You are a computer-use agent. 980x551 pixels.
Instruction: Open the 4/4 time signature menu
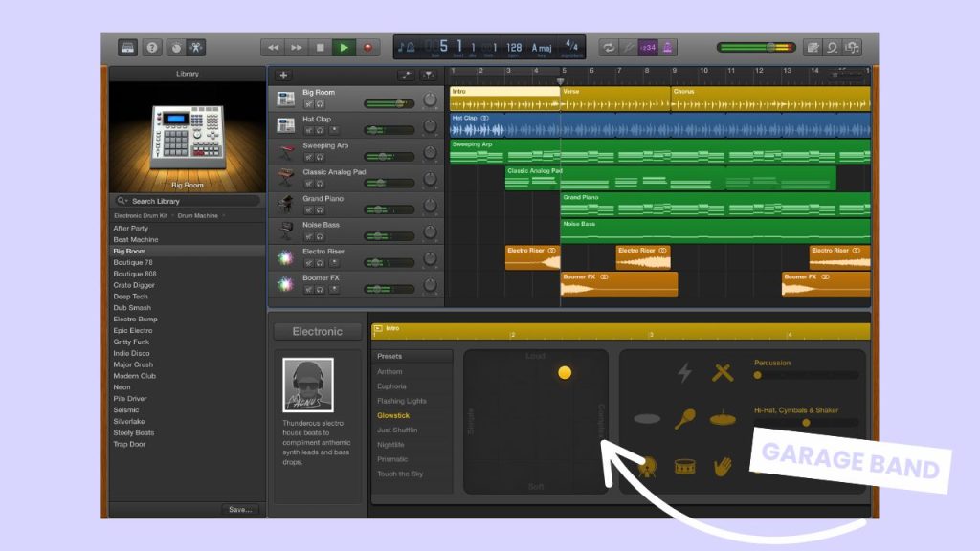pos(571,45)
